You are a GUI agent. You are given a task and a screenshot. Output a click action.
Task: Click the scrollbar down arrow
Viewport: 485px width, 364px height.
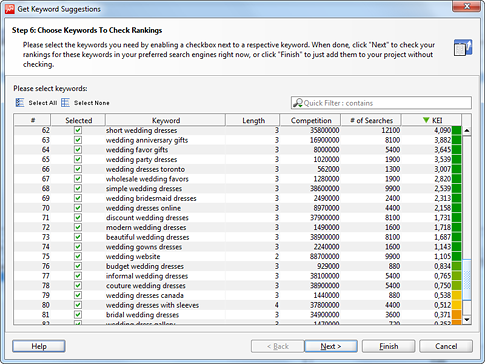coord(467,319)
